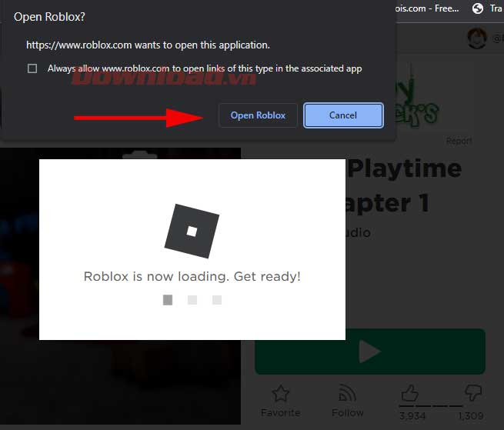This screenshot has width=504, height=430.
Task: Click the loading progress squares indicator
Action: click(192, 300)
